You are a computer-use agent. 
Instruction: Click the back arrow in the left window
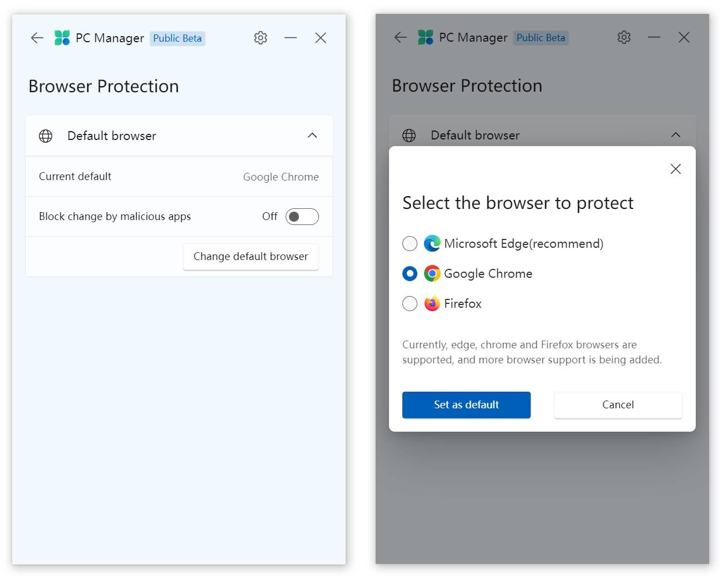point(37,38)
